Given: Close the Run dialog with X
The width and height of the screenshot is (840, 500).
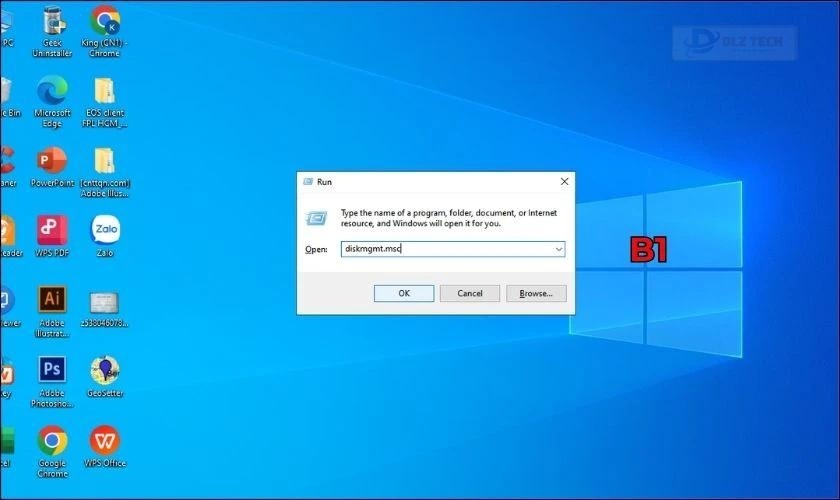Looking at the screenshot, I should tap(564, 182).
